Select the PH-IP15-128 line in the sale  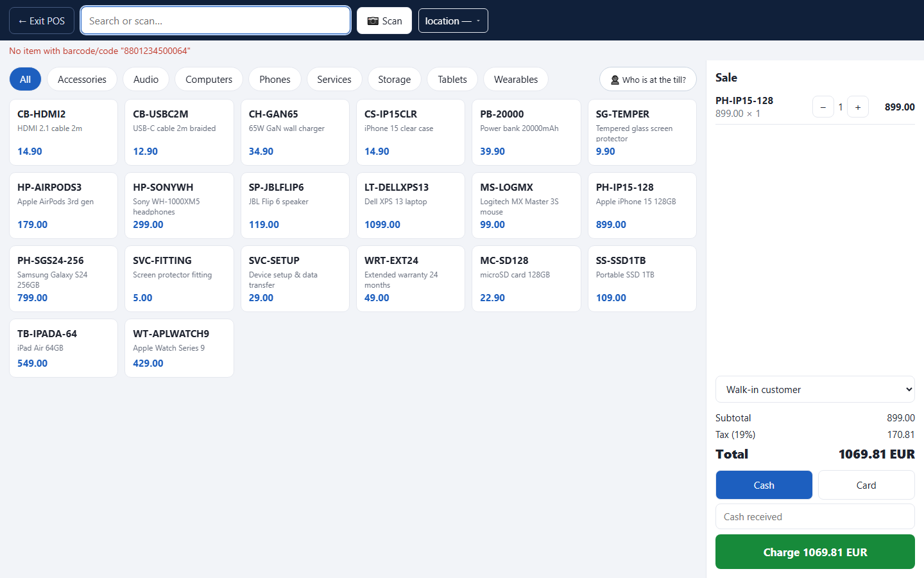[x=815, y=107]
